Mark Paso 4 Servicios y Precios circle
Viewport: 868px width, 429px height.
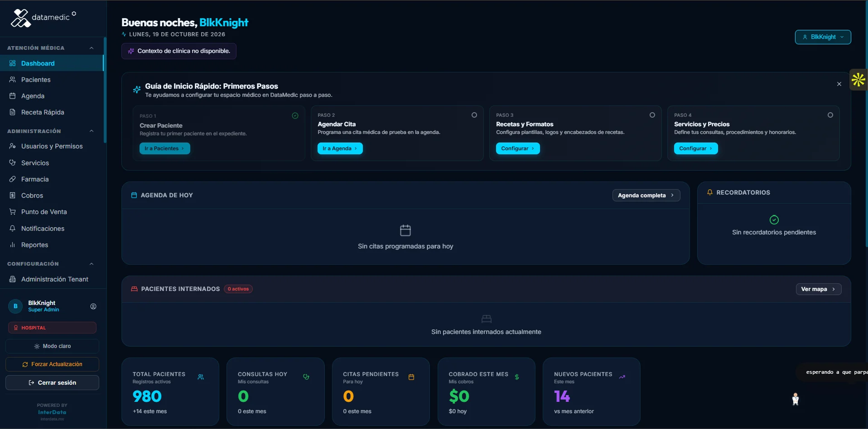coord(830,115)
